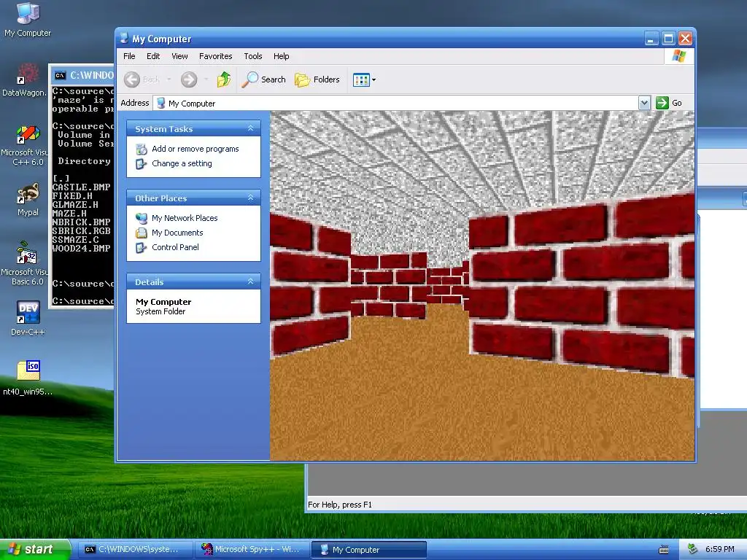
Task: Open the File menu
Action: pos(129,56)
